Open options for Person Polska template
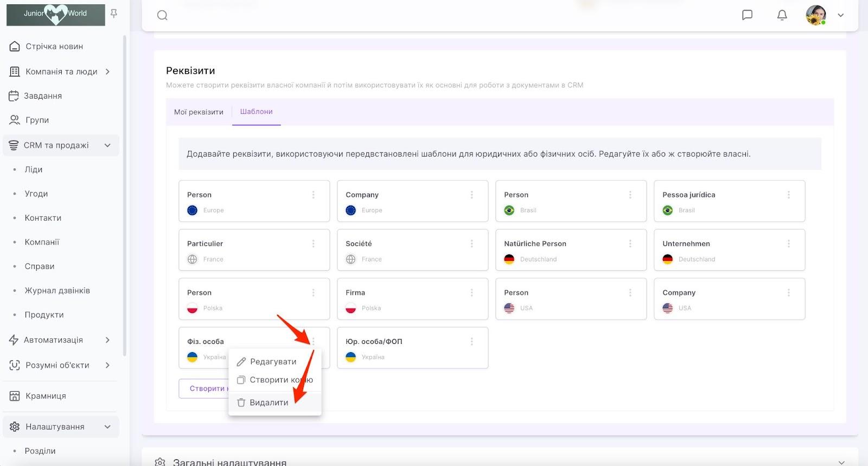The image size is (868, 466). pyautogui.click(x=313, y=292)
